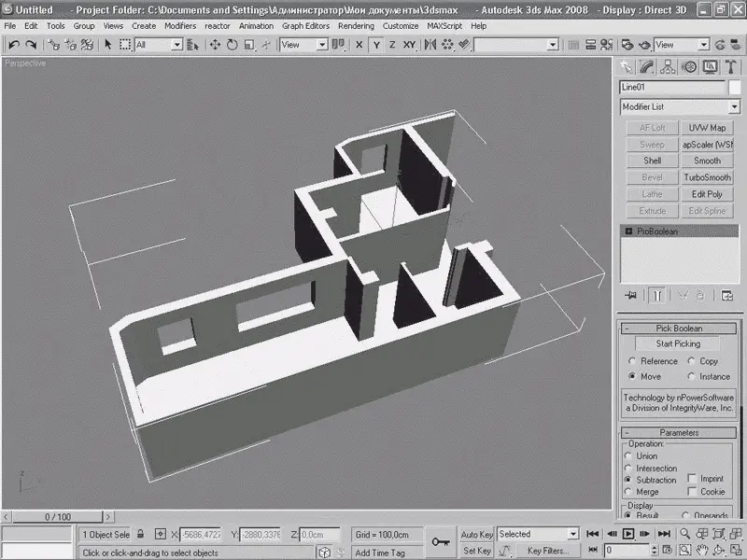Open the Utilities hammer panel tab
The image size is (747, 560).
point(730,66)
